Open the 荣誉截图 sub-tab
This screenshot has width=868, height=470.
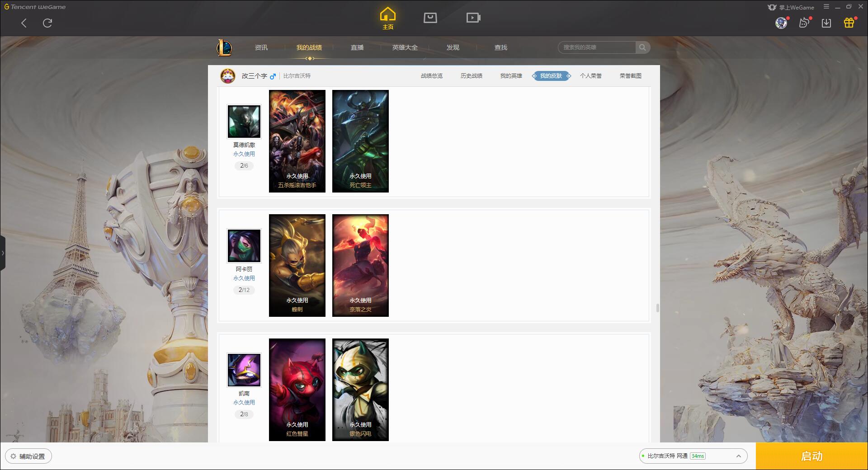tap(631, 76)
